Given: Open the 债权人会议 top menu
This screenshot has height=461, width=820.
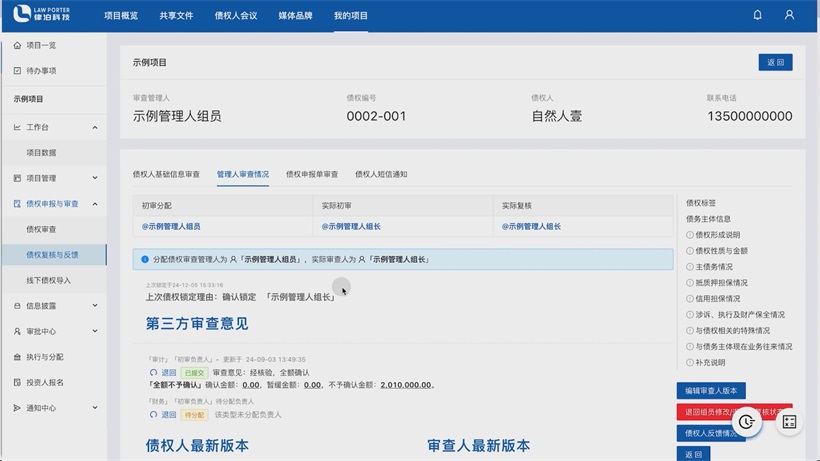Looking at the screenshot, I should coord(236,16).
